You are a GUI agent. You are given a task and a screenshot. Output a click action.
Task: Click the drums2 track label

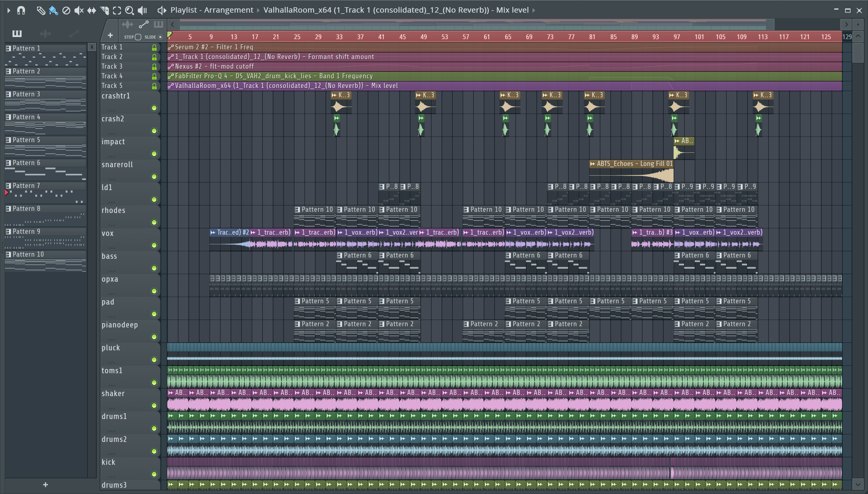click(x=115, y=439)
